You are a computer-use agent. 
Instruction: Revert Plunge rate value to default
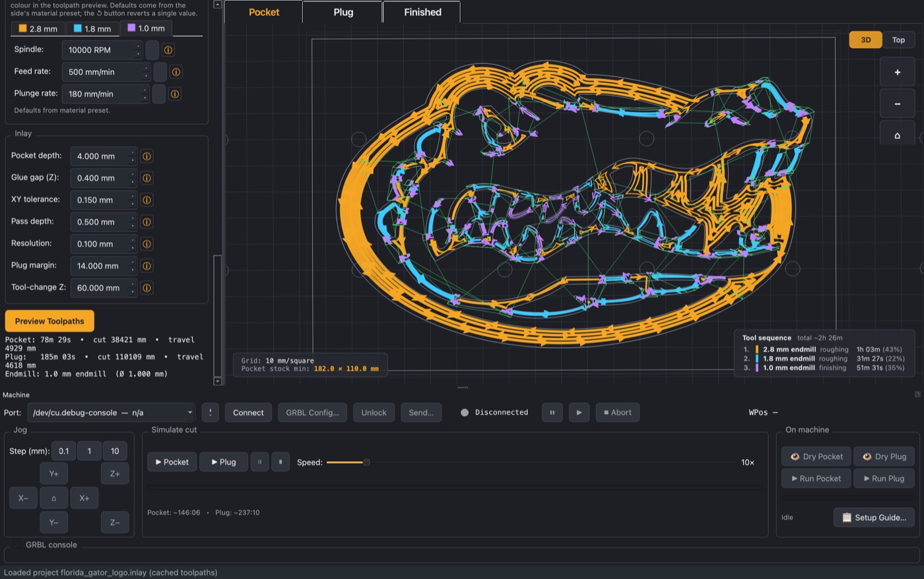[158, 94]
